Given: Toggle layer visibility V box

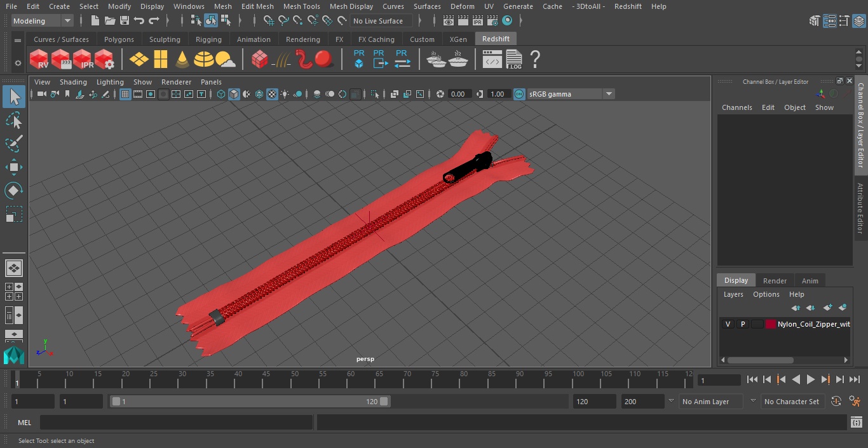Looking at the screenshot, I should (728, 324).
